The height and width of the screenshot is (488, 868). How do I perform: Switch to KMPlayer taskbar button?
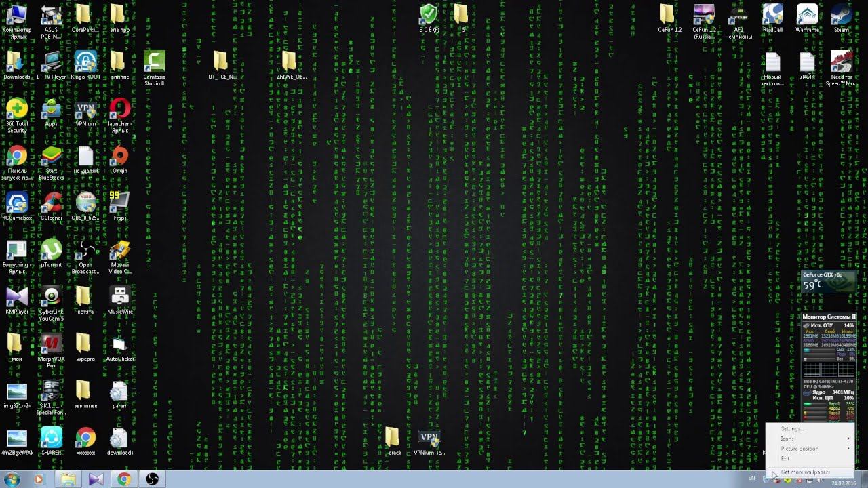click(x=96, y=479)
